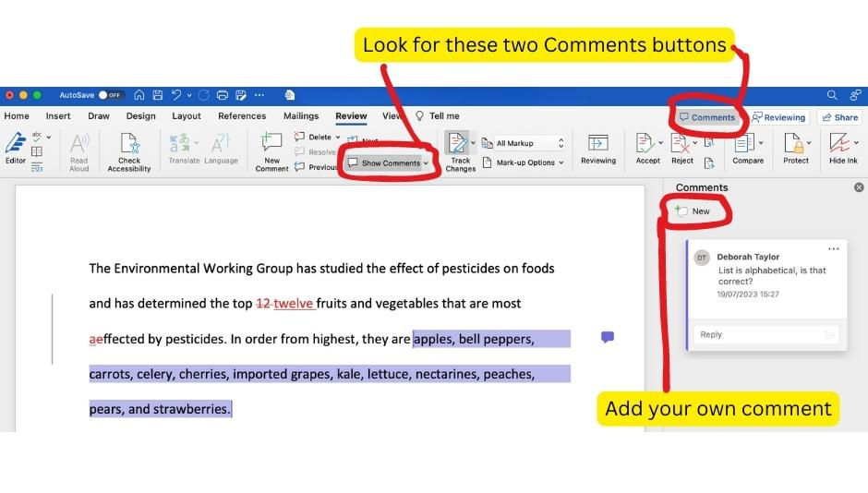Switch to the Mailings tab

[301, 116]
